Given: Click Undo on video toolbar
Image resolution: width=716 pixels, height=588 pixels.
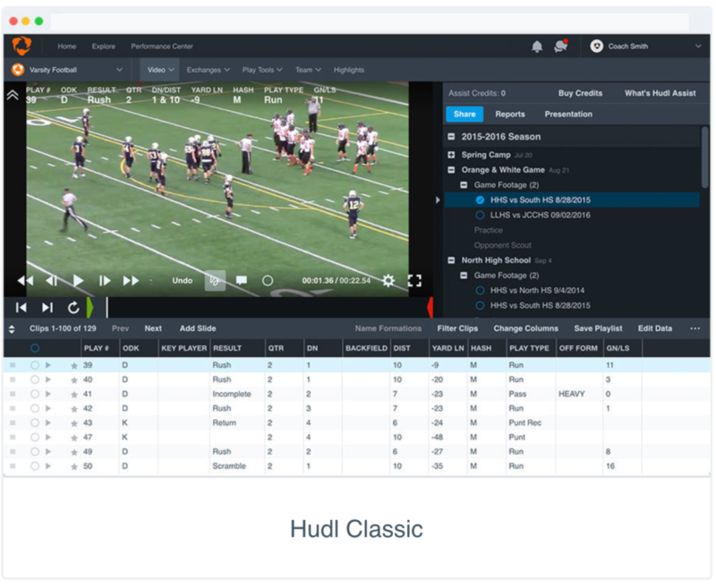Looking at the screenshot, I should [x=183, y=280].
